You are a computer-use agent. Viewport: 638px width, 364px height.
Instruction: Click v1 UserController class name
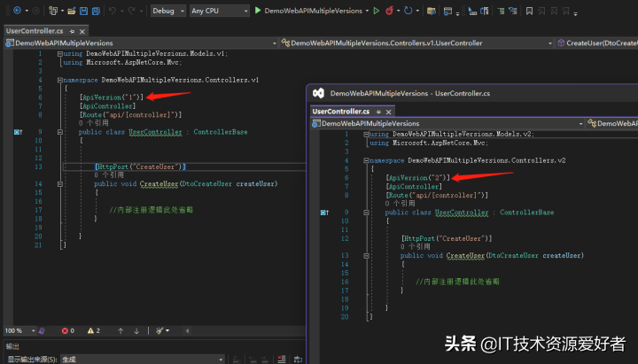[155, 132]
